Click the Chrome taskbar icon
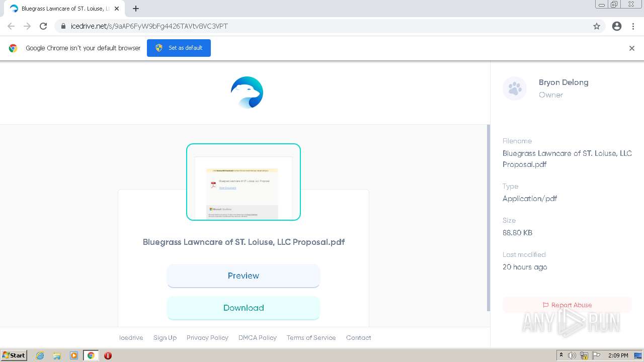 coord(91,355)
